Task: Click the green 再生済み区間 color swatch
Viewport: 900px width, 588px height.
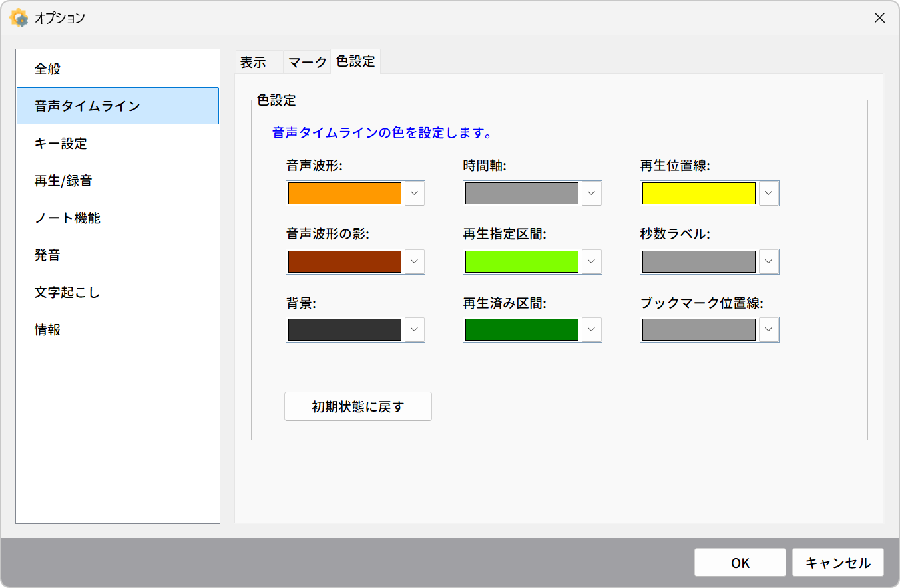Action: click(522, 330)
